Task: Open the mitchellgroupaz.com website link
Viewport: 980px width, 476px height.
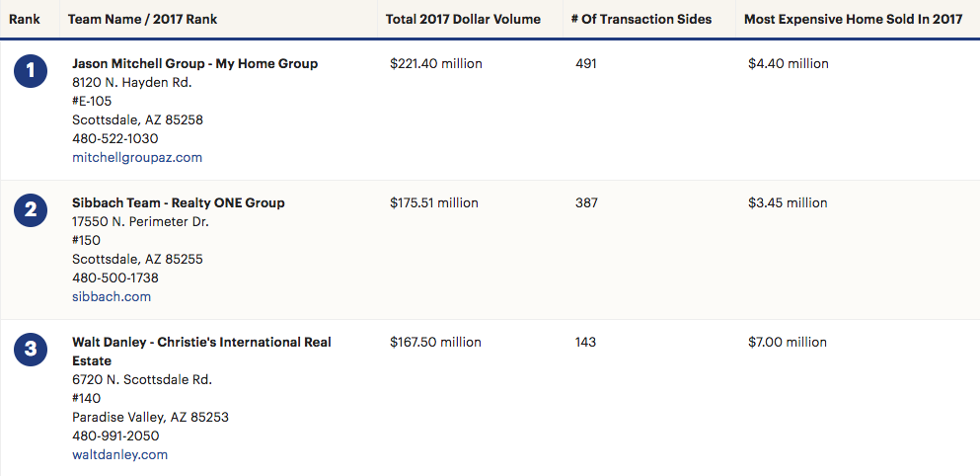Action: click(x=137, y=158)
